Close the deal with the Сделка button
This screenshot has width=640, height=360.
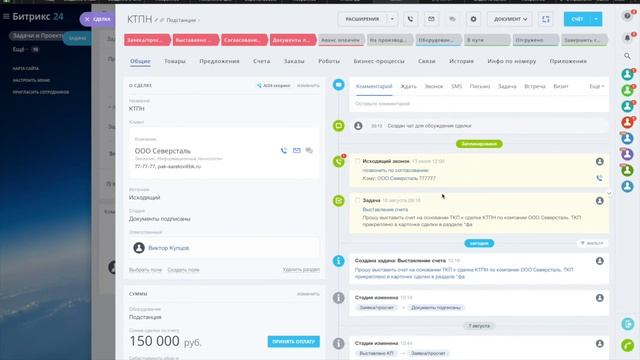click(97, 19)
